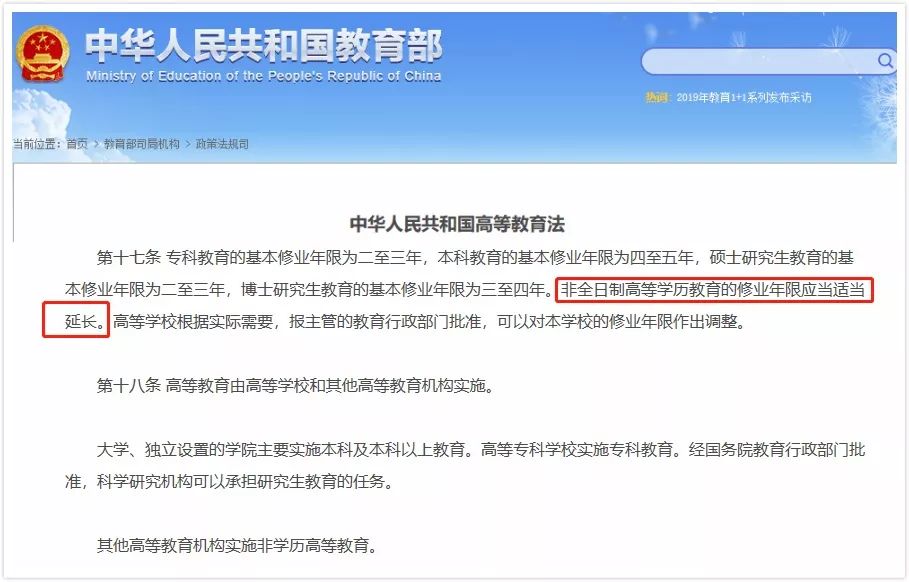Open 教育部司局机构 breadcrumb link
Viewport: 909px width, 582px height.
(141, 144)
